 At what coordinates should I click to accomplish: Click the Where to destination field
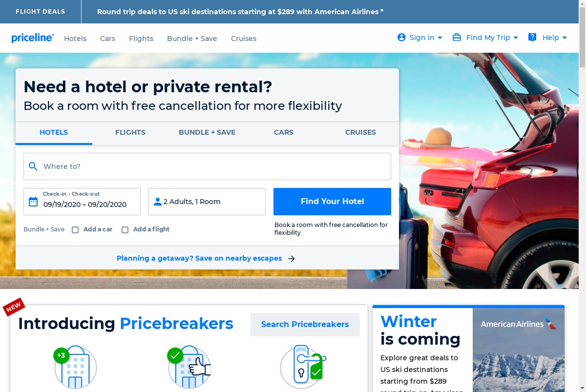(207, 166)
